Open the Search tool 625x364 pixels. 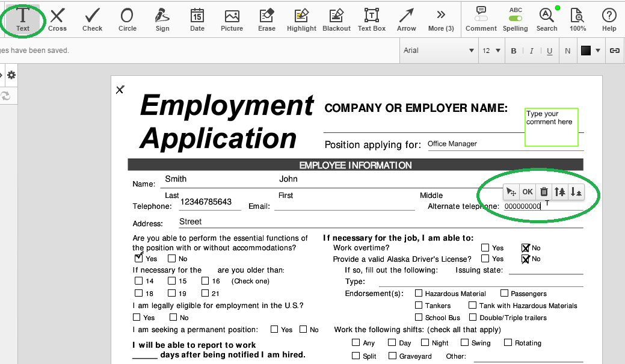[546, 19]
